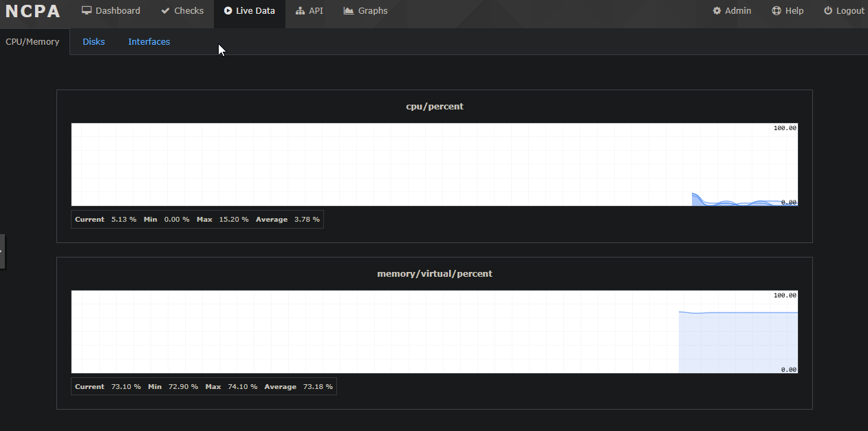Click the memory Average 73.18 % value

318,387
